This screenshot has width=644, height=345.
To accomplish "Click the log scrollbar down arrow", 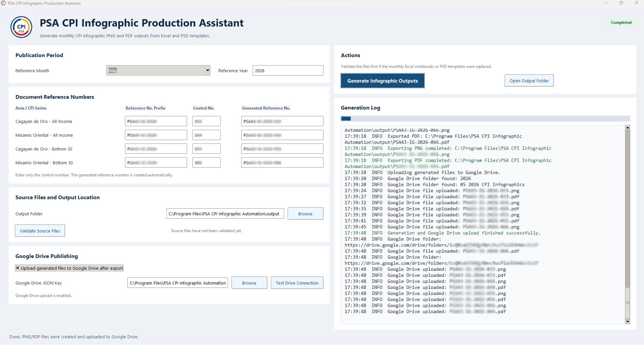I will [627, 321].
